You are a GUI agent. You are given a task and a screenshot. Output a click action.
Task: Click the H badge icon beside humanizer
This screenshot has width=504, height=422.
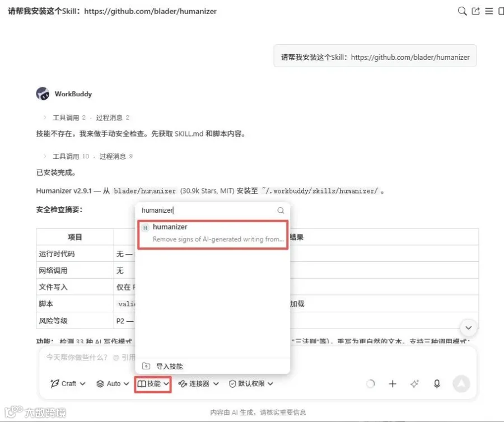145,228
